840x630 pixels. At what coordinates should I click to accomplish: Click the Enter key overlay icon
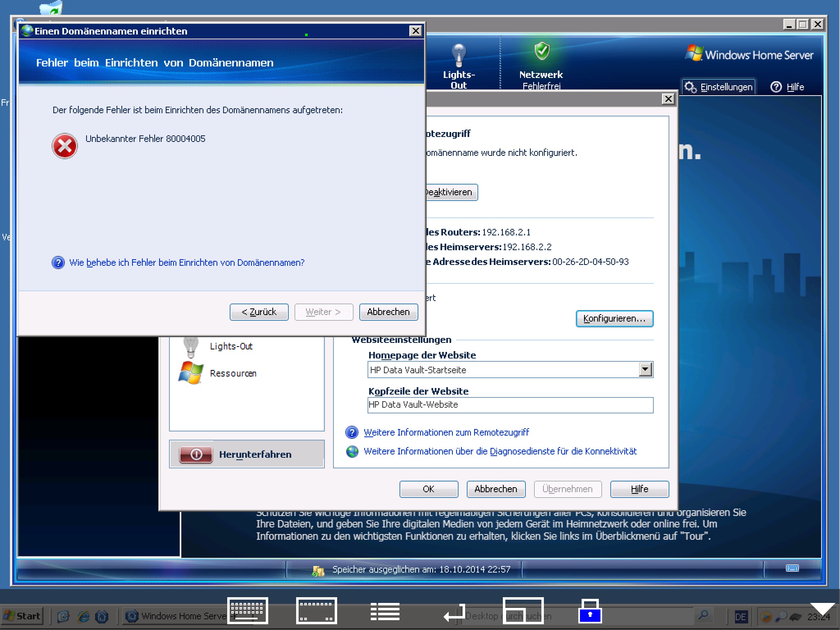coord(454,612)
